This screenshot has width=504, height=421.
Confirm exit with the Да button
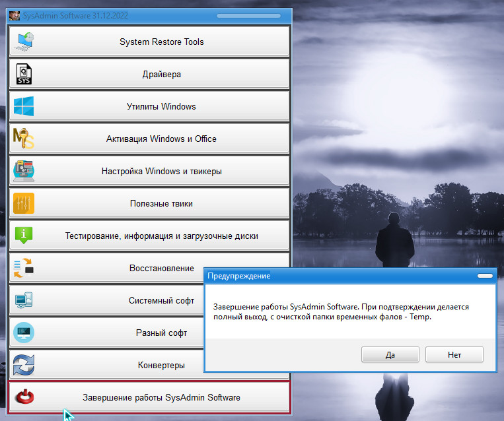[x=390, y=354]
